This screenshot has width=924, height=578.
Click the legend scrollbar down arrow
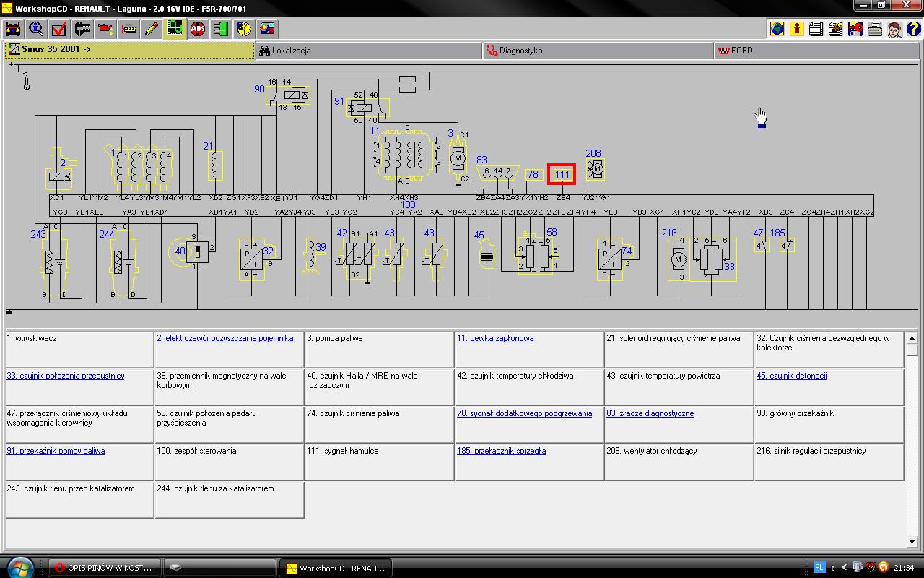coord(912,541)
